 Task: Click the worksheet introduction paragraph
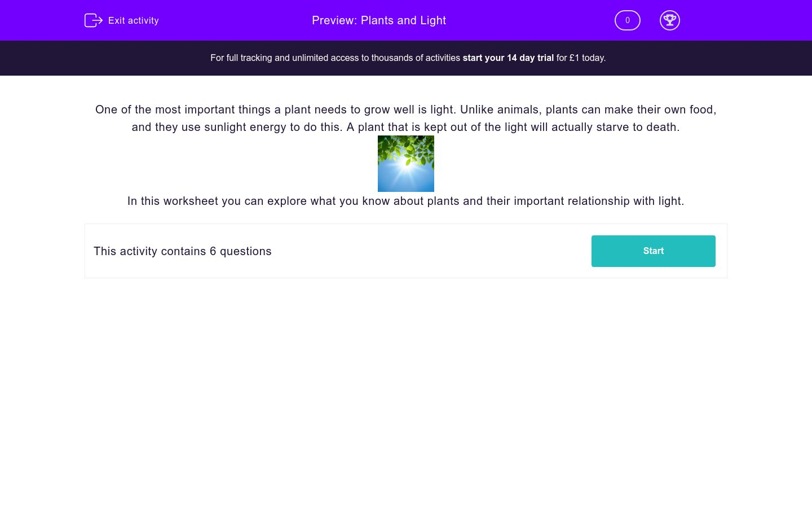click(406, 119)
